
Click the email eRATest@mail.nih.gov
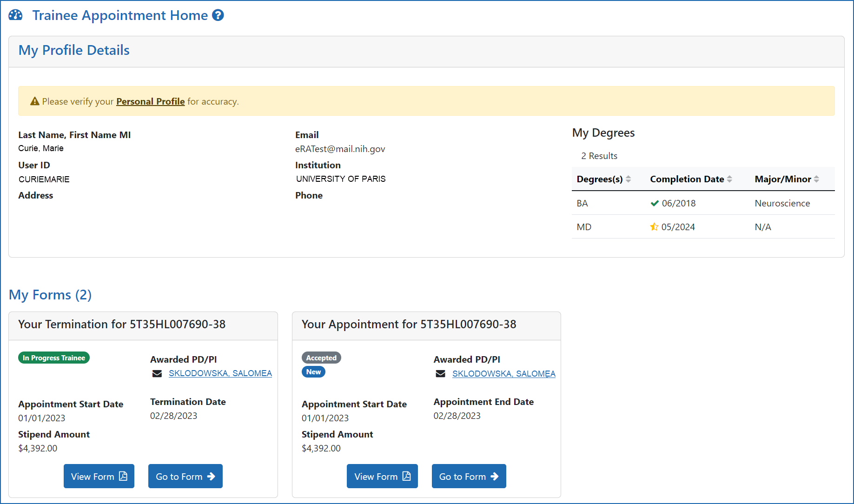coord(340,149)
